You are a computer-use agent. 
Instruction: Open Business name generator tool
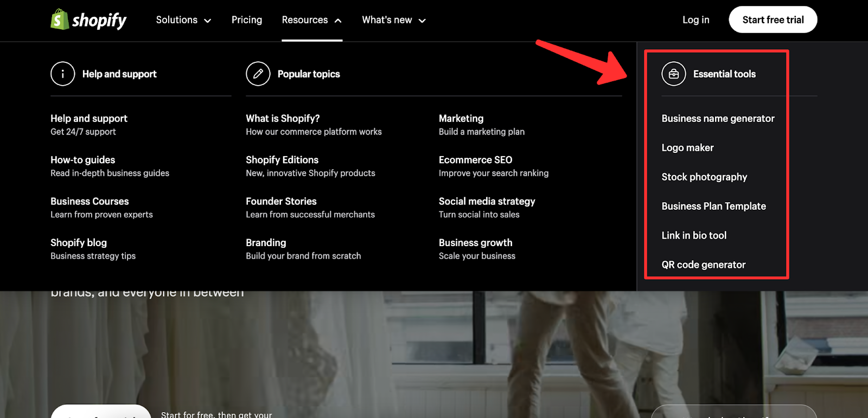tap(718, 118)
